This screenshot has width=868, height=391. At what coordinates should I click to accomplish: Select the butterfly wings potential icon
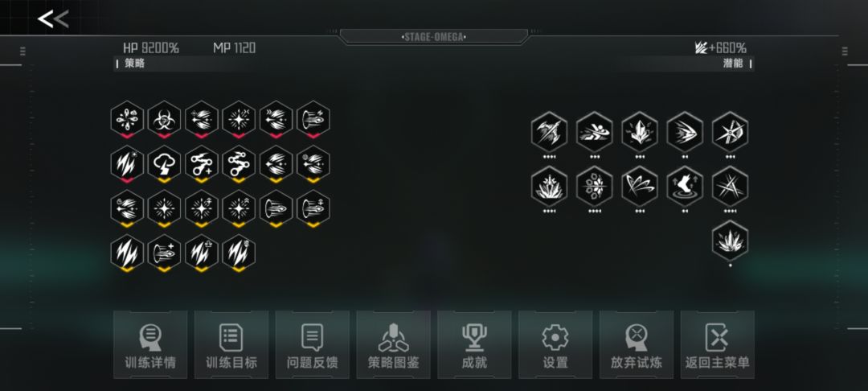tap(640, 187)
